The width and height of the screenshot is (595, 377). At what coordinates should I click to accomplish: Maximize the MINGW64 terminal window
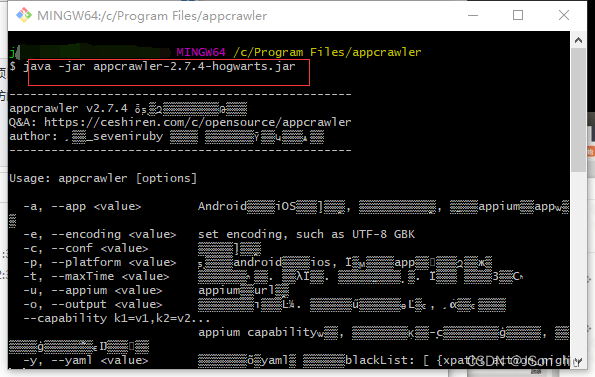[518, 15]
